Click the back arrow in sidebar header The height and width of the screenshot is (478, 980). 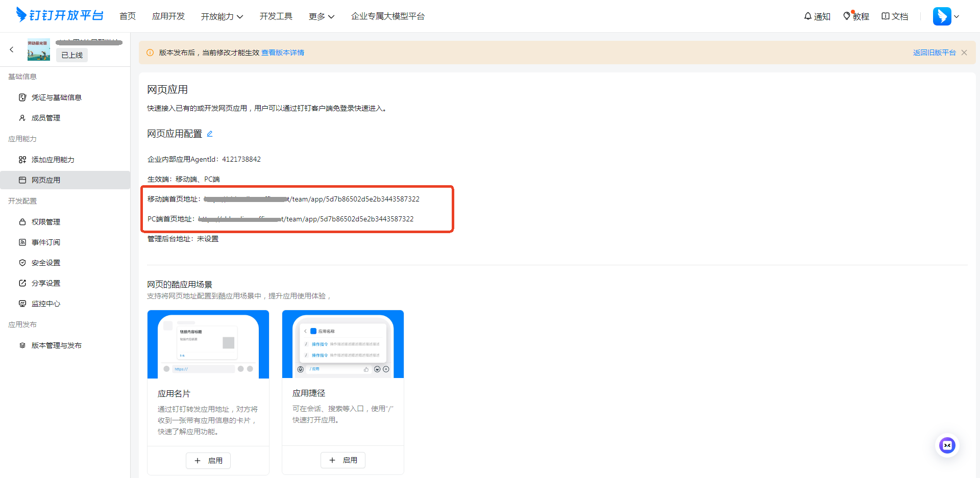coord(12,49)
